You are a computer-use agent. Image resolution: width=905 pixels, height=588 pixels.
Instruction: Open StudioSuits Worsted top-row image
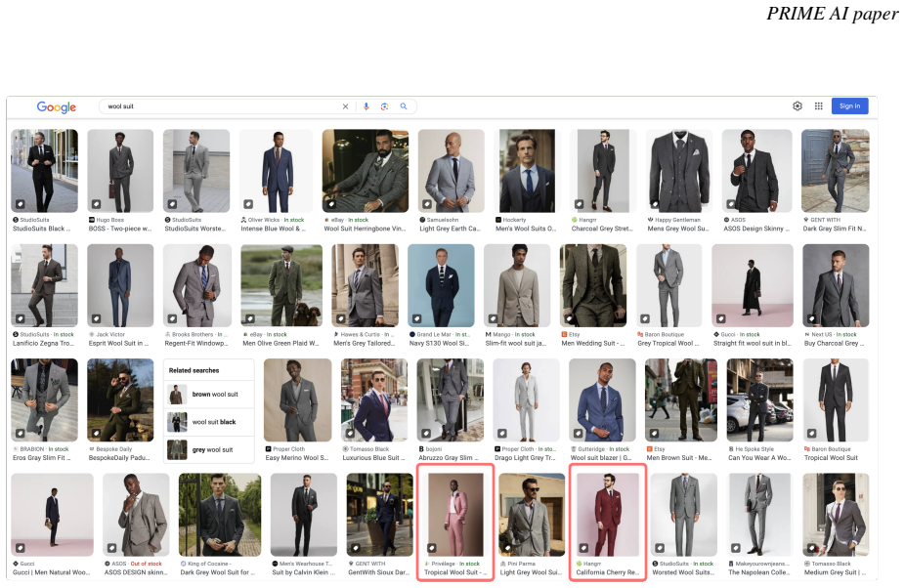coord(196,171)
